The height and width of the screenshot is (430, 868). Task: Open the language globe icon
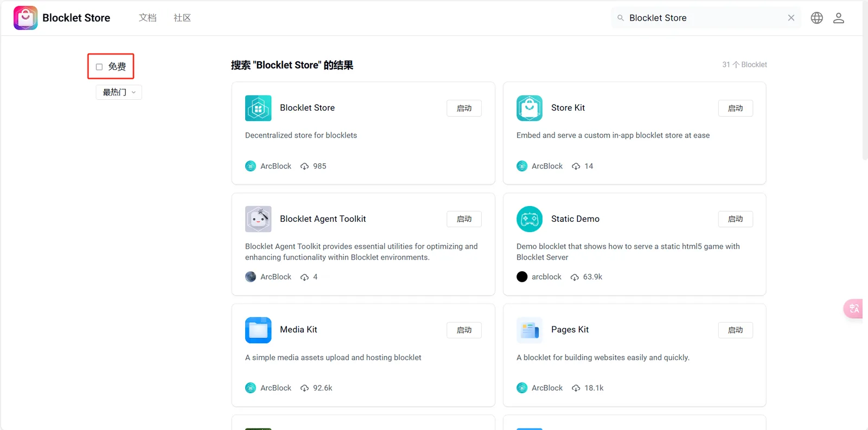817,18
